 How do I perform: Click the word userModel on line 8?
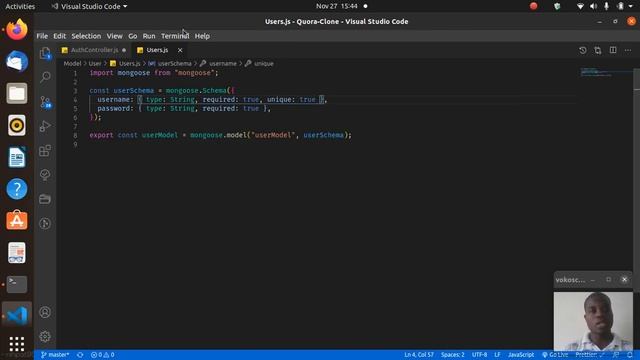click(160, 135)
